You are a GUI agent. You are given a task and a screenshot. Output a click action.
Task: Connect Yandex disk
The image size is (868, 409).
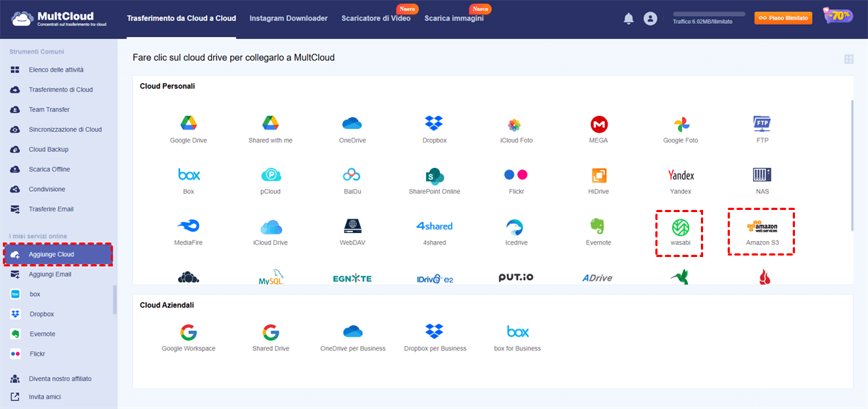pos(681,181)
